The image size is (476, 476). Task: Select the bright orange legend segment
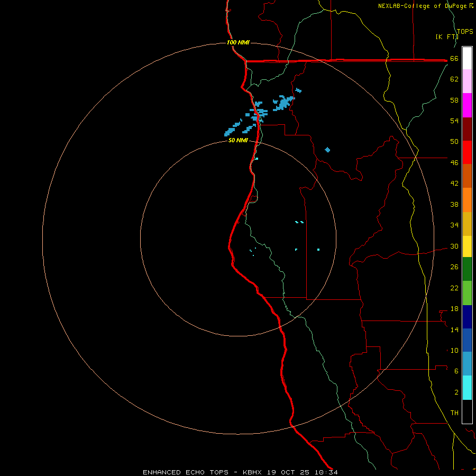coord(467,200)
